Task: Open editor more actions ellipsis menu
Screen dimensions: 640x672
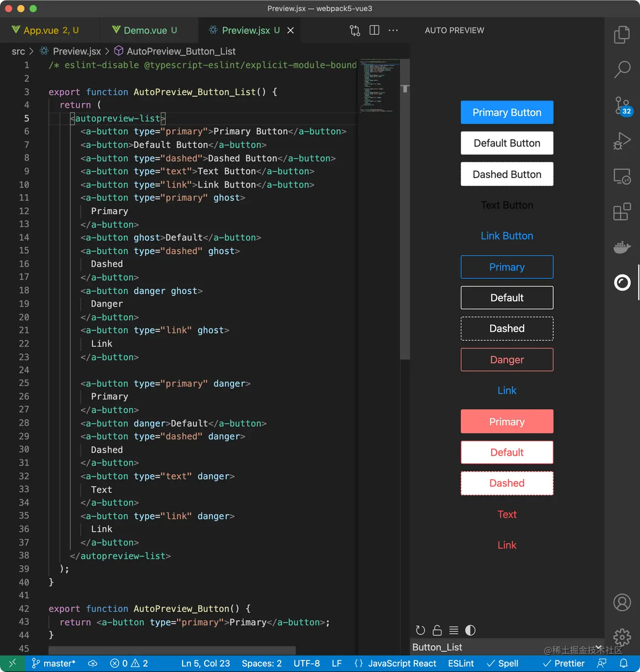Action: (x=393, y=30)
